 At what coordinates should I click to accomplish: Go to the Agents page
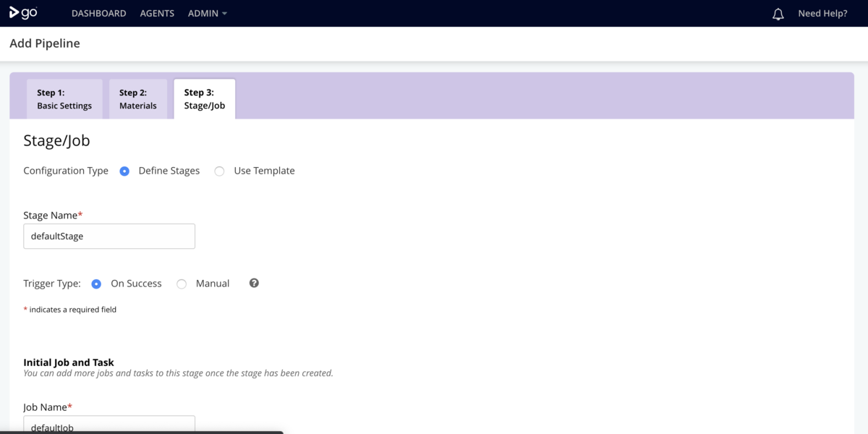[157, 13]
